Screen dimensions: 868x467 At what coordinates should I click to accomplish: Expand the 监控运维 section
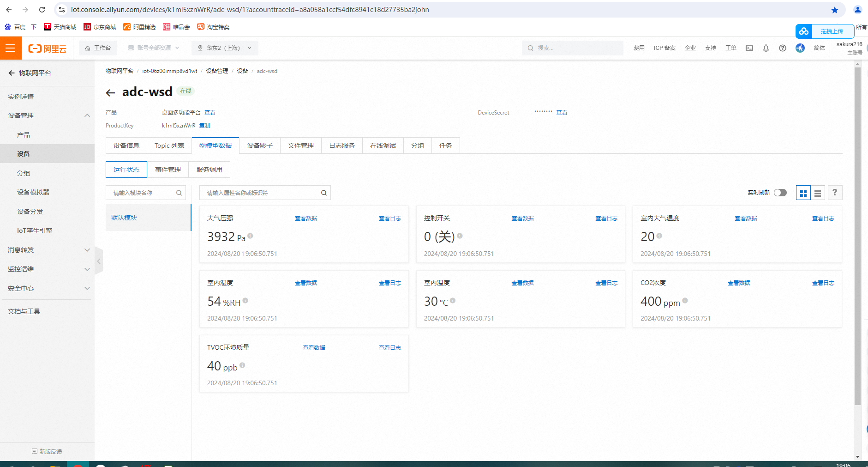coord(87,269)
